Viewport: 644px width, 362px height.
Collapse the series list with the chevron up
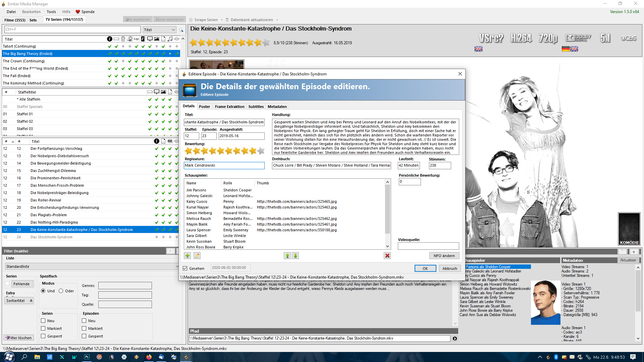click(x=183, y=39)
